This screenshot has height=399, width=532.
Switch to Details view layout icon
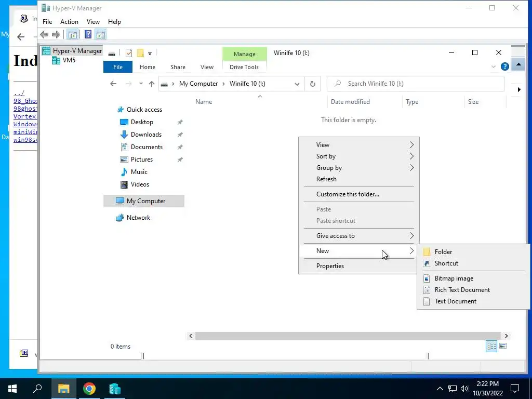click(491, 346)
